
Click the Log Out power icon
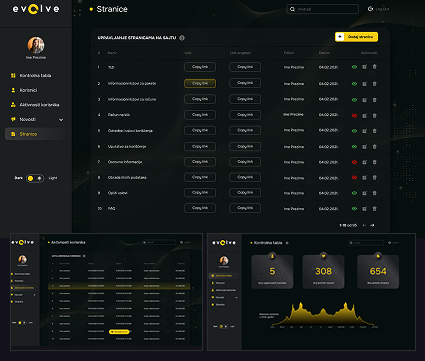coord(370,9)
